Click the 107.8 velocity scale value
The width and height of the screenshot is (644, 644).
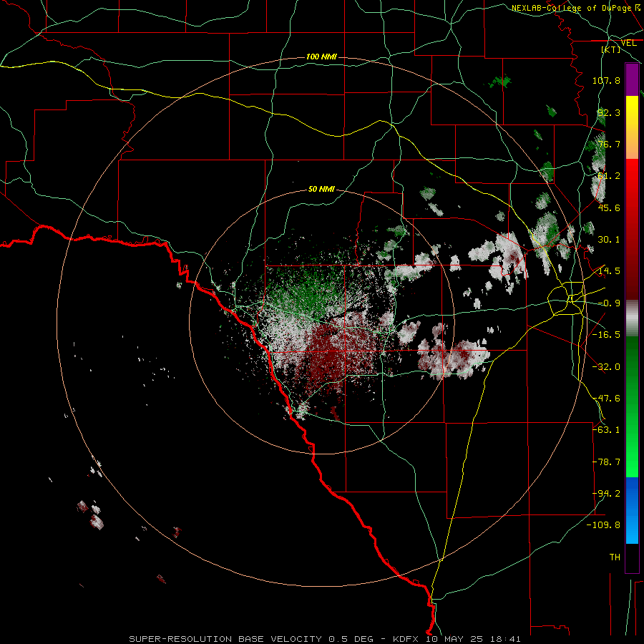click(606, 80)
